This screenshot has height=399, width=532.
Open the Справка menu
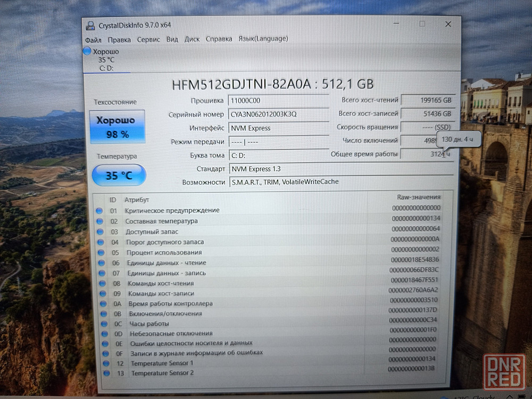point(219,39)
